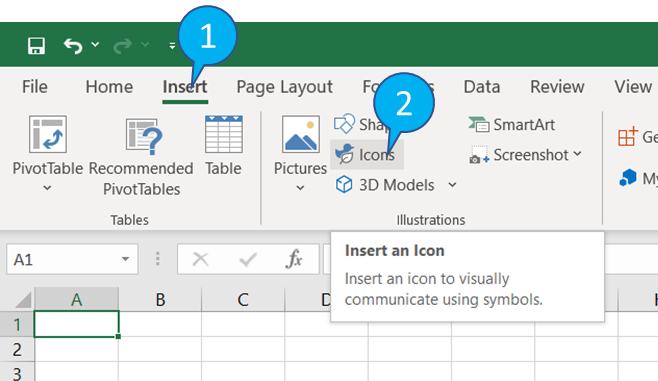Image resolution: width=658 pixels, height=381 pixels.
Task: Expand the PivotTable dropdown chevron
Action: 47,188
